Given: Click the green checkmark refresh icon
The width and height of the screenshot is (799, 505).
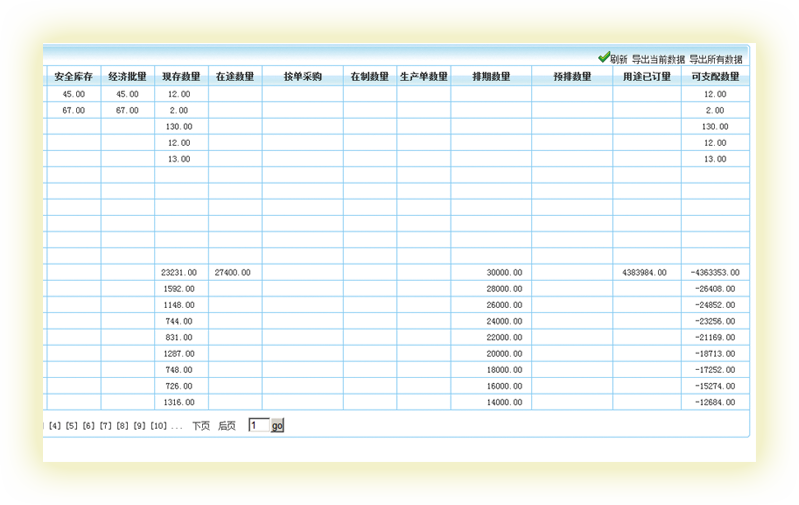Looking at the screenshot, I should tap(604, 58).
